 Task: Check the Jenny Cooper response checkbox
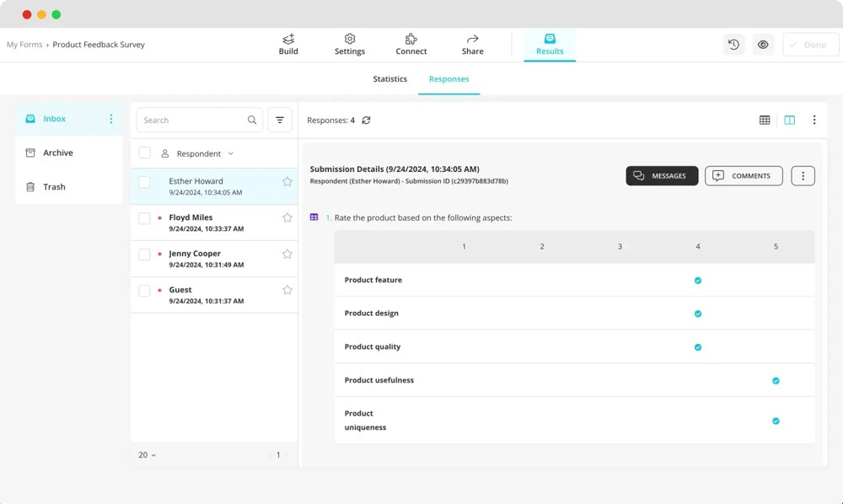coord(145,255)
